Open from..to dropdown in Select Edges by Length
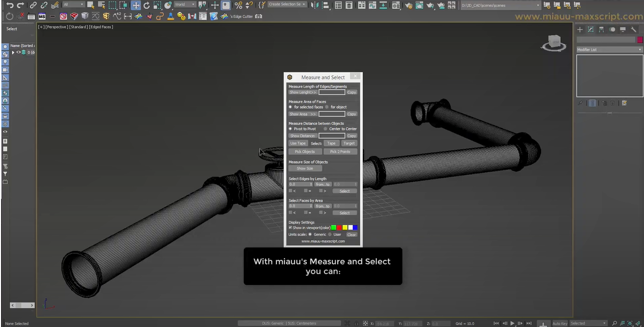Image resolution: width=644 pixels, height=327 pixels. tap(323, 184)
